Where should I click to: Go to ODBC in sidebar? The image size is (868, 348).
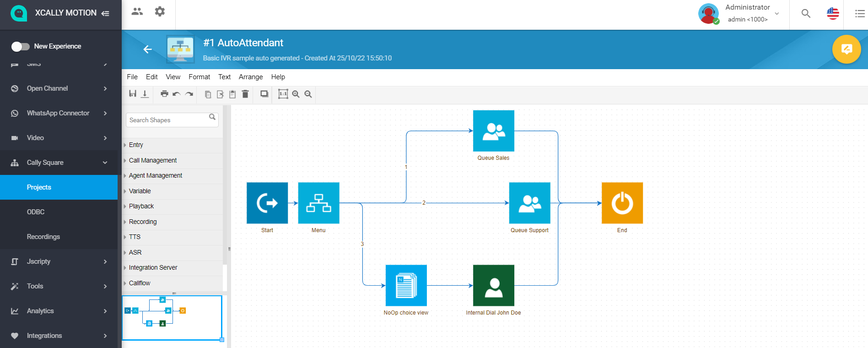pos(36,212)
